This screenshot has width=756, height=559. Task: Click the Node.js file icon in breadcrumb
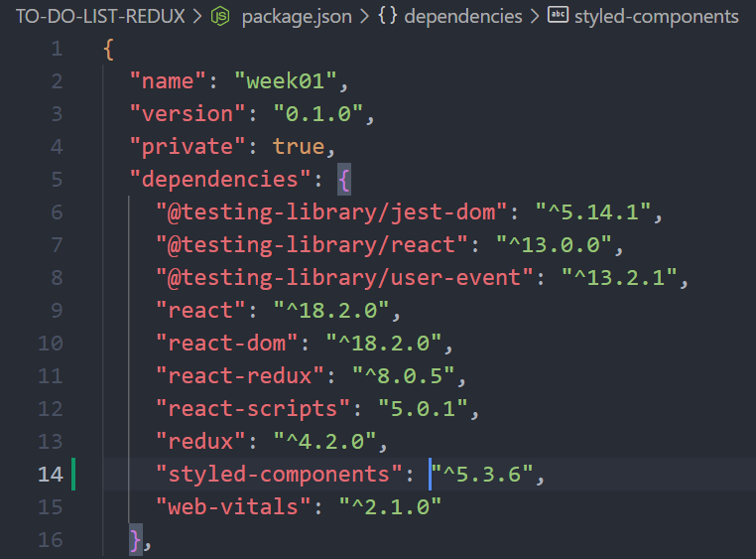click(220, 17)
